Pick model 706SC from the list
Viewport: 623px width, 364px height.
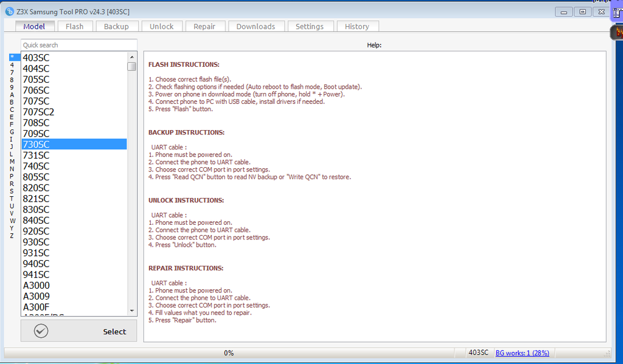coord(74,90)
